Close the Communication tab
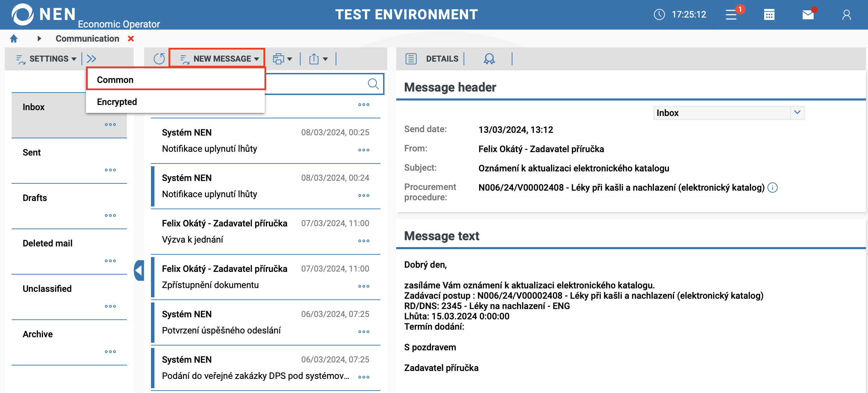 pos(131,39)
